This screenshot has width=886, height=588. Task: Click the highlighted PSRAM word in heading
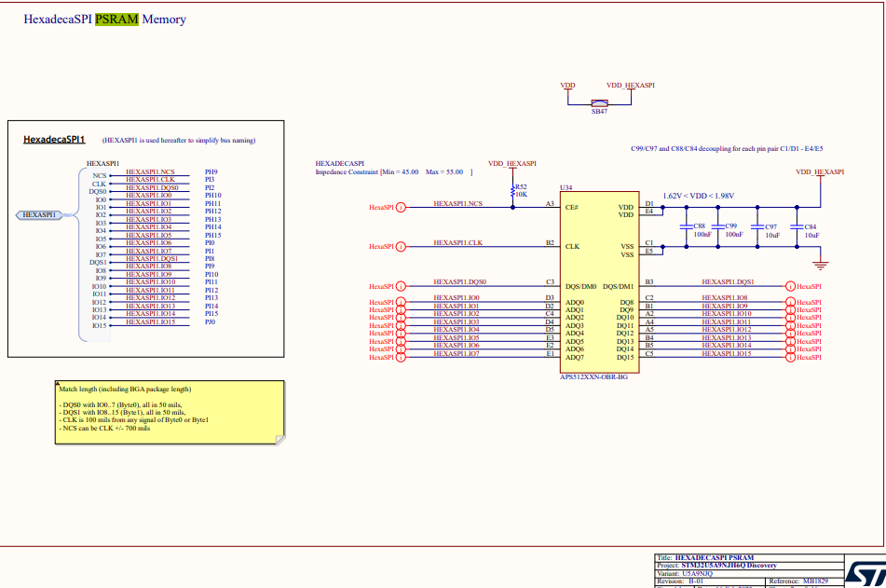tap(116, 20)
